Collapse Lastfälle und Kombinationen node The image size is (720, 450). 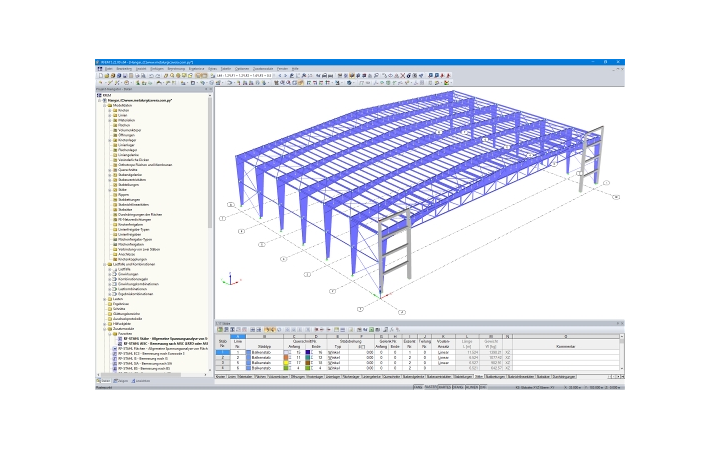tap(105, 264)
